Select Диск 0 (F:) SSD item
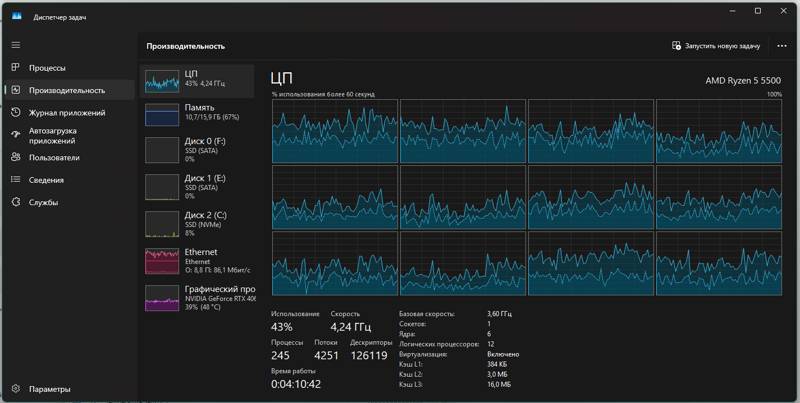Viewport: 800px width, 403px height. pos(197,149)
